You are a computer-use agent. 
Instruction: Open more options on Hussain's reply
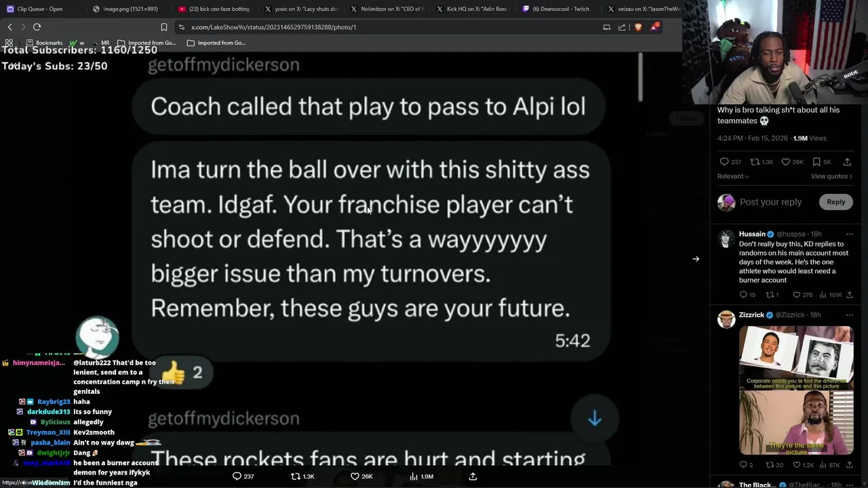pos(849,234)
